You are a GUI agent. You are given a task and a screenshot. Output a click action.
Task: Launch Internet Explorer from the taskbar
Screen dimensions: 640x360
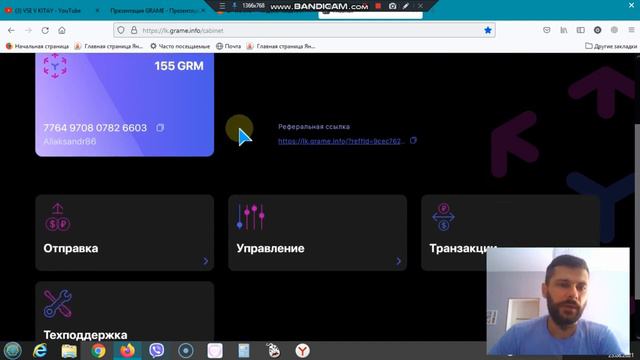(40, 351)
